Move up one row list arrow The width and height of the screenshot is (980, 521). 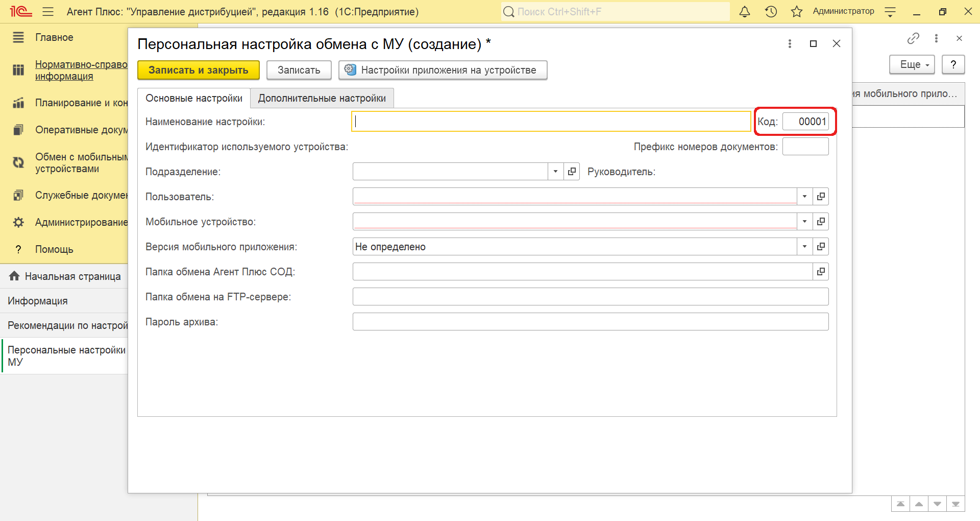click(919, 504)
